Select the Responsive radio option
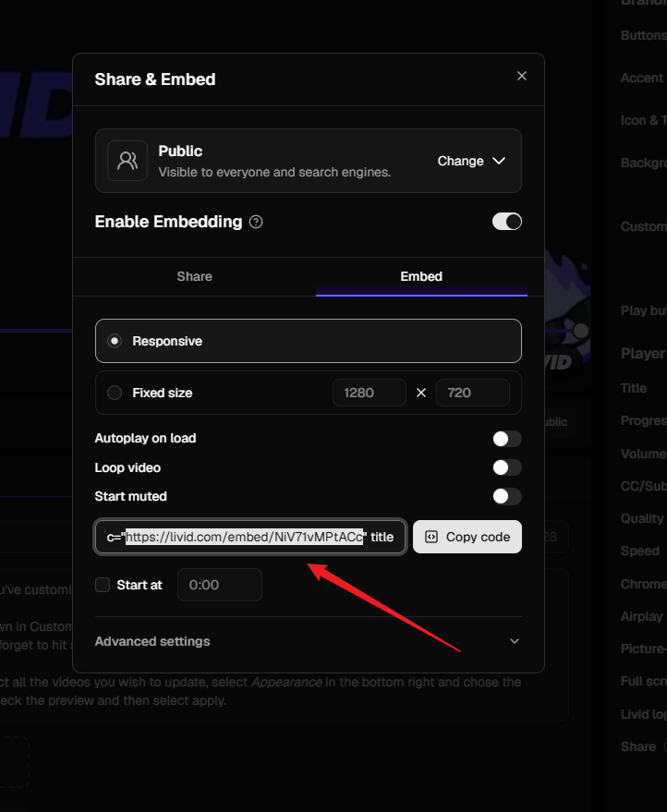 pyautogui.click(x=115, y=341)
